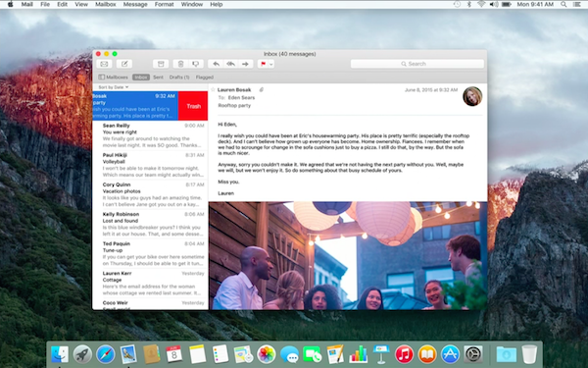Toggle the VIP star beside Lauren Bosak
588x368 pixels.
coord(213,89)
